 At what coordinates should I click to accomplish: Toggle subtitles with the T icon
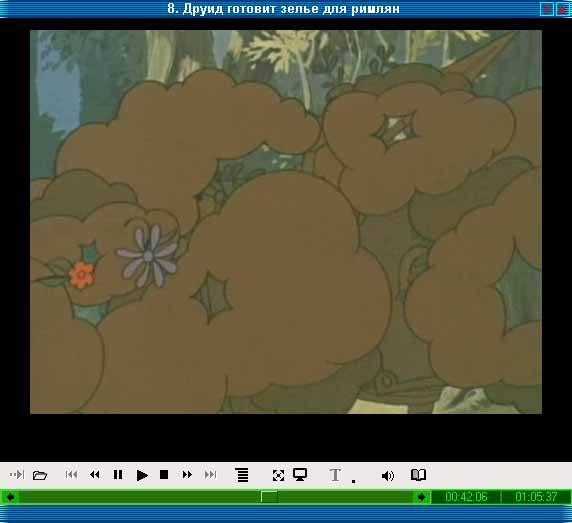(x=335, y=475)
